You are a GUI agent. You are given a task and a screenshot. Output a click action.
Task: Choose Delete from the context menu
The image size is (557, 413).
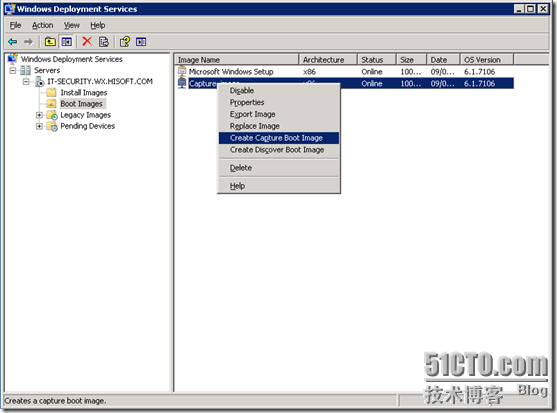279,168
